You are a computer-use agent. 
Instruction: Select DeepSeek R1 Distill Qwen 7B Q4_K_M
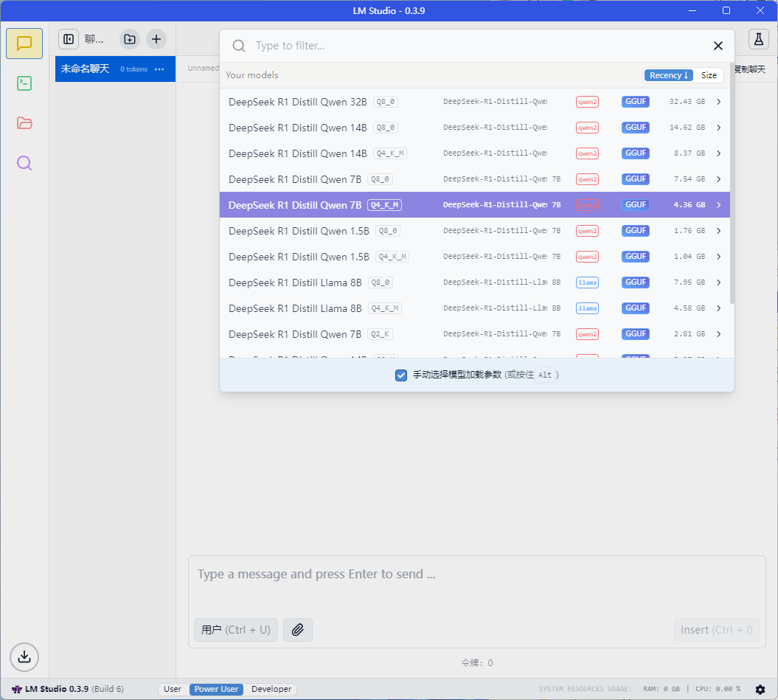coord(475,205)
